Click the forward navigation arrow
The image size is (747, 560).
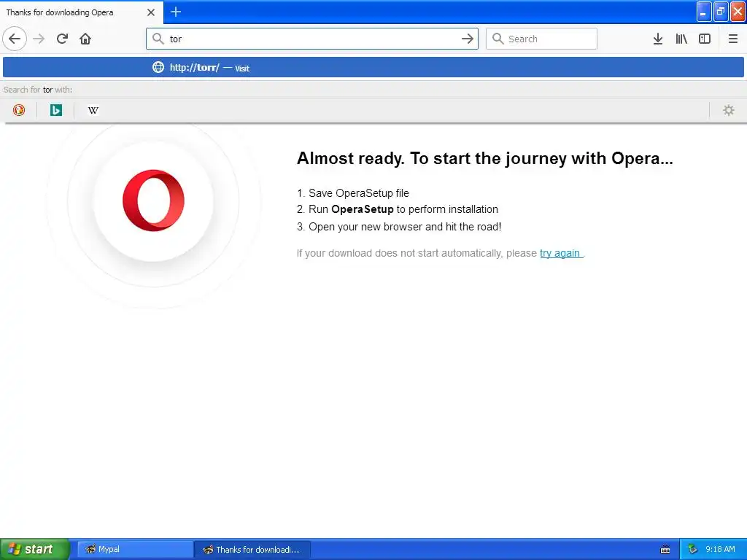click(x=39, y=39)
